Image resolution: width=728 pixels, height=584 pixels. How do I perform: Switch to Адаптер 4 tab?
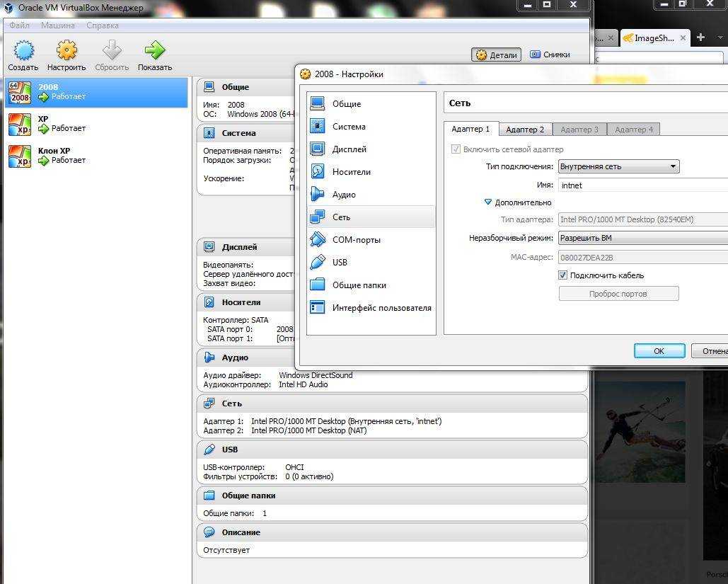click(x=634, y=129)
